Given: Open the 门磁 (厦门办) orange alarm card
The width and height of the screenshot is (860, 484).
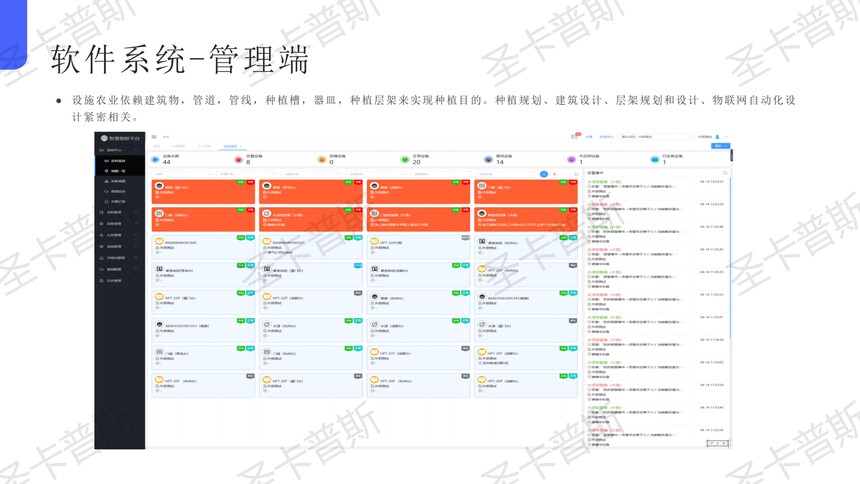Looking at the screenshot, I should coord(525,192).
